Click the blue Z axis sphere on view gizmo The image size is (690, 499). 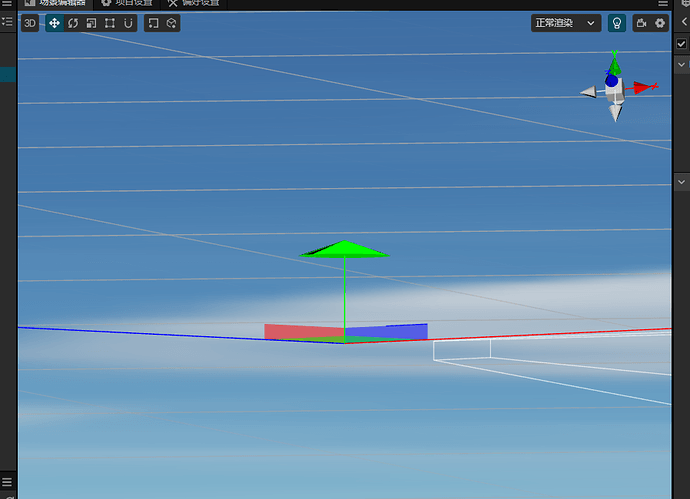coord(611,81)
